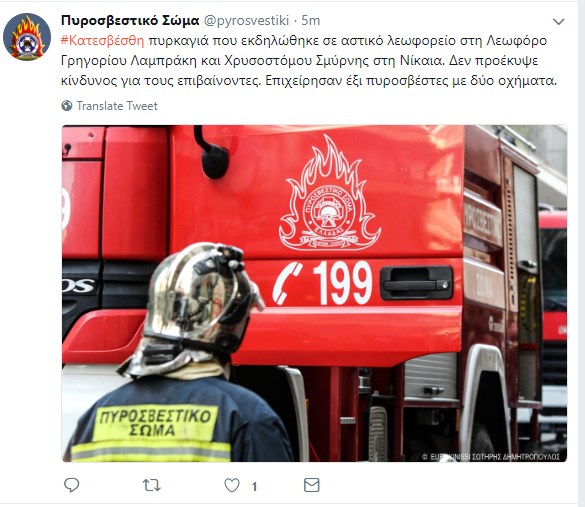The width and height of the screenshot is (585, 507).
Task: Click the globe icon beside Translate Tweet
Action: pyautogui.click(x=67, y=106)
